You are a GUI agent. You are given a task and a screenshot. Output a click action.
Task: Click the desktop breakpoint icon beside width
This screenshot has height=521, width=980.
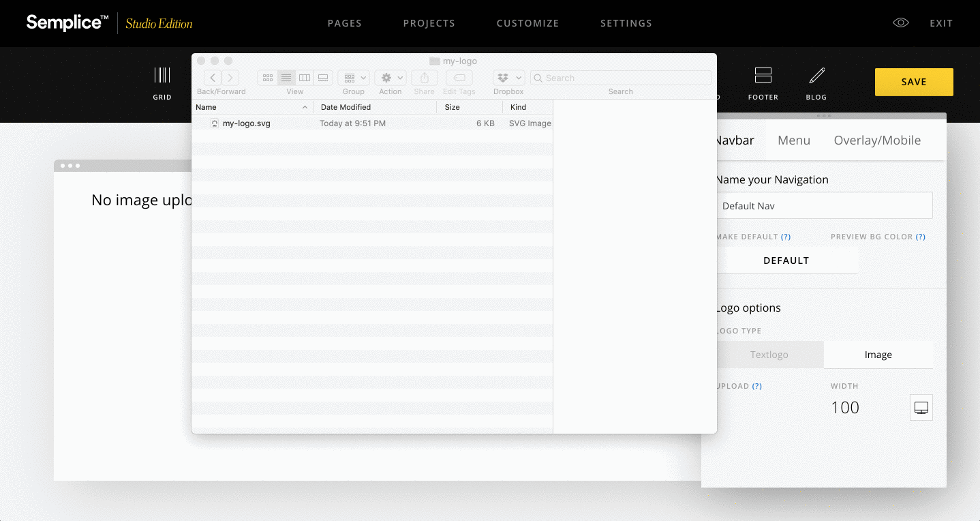tap(921, 408)
